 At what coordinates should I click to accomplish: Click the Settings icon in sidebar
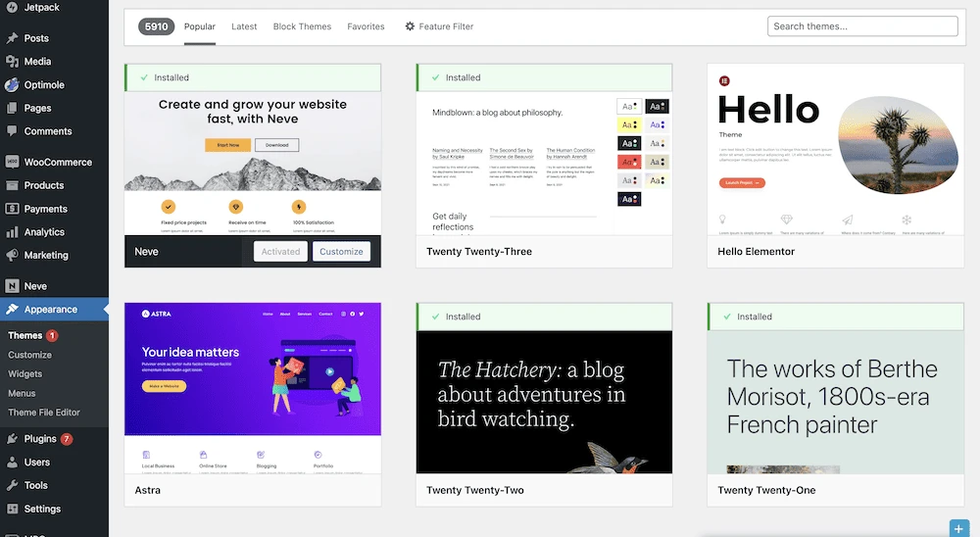point(12,509)
